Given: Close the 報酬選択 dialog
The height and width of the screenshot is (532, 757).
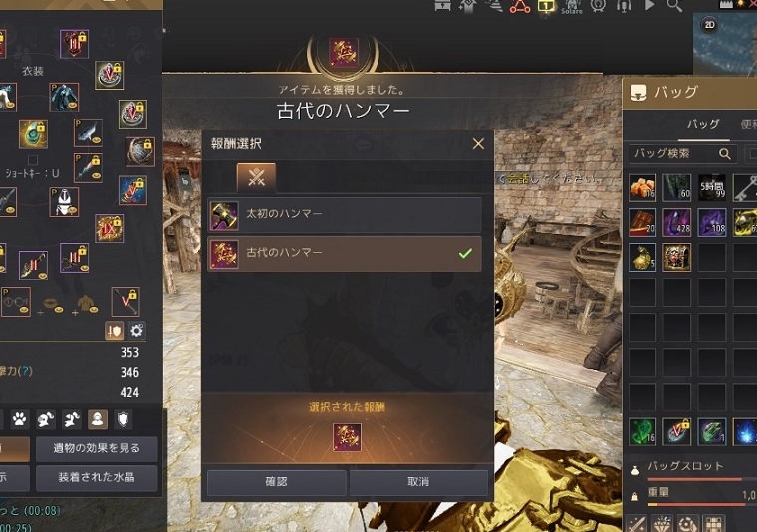Looking at the screenshot, I should [478, 143].
